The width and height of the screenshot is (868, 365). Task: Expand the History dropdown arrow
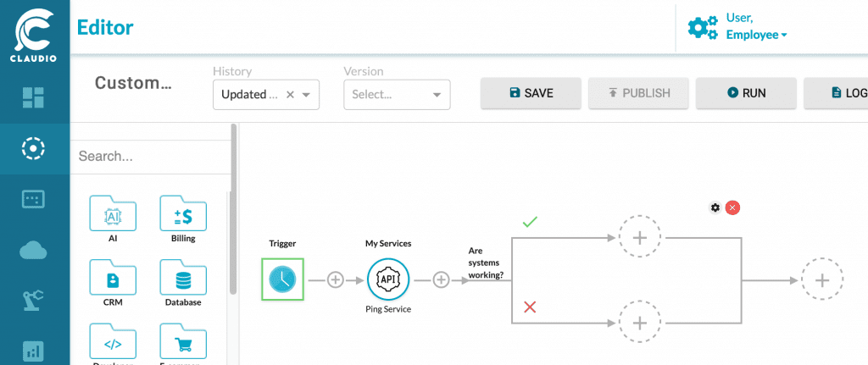[x=306, y=95]
